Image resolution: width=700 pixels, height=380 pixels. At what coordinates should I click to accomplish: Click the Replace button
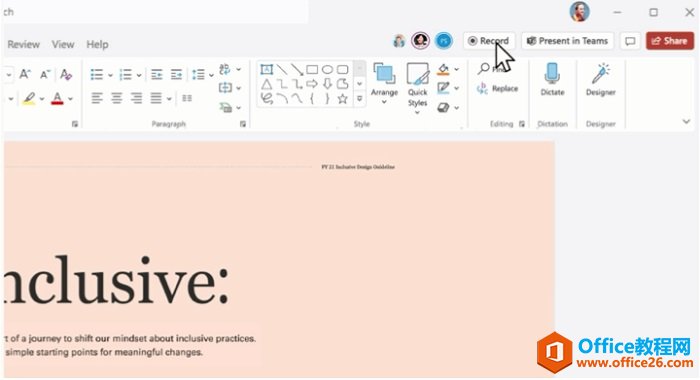[497, 88]
